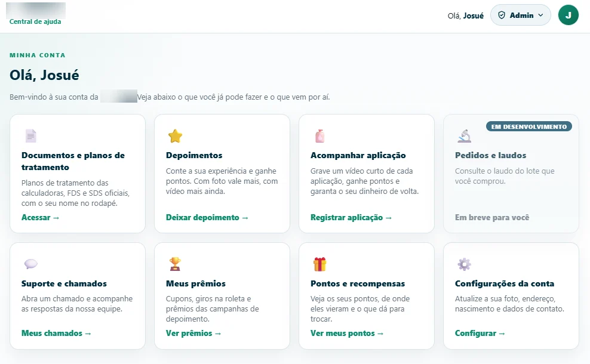
Task: Click the gold star Depoimentos icon
Action: click(x=176, y=135)
